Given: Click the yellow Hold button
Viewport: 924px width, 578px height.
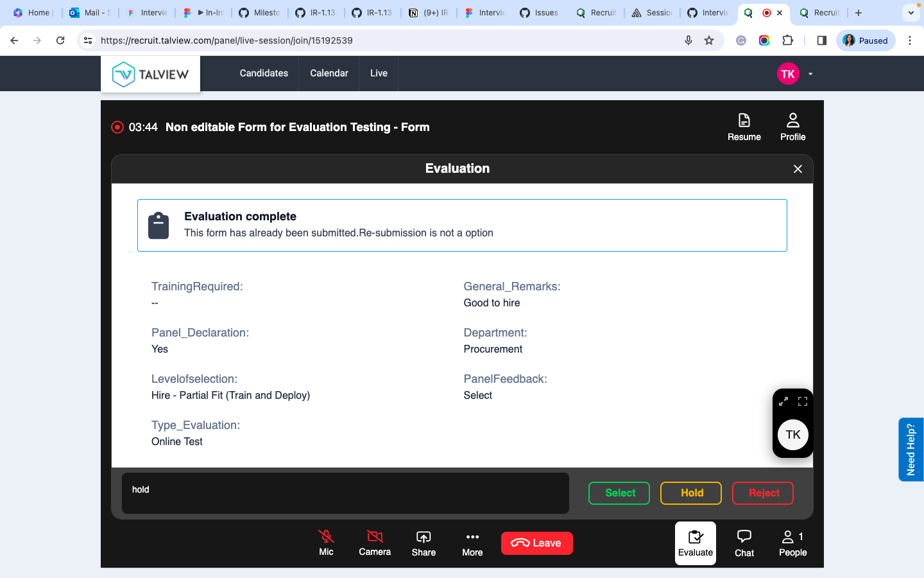Looking at the screenshot, I should coord(691,493).
